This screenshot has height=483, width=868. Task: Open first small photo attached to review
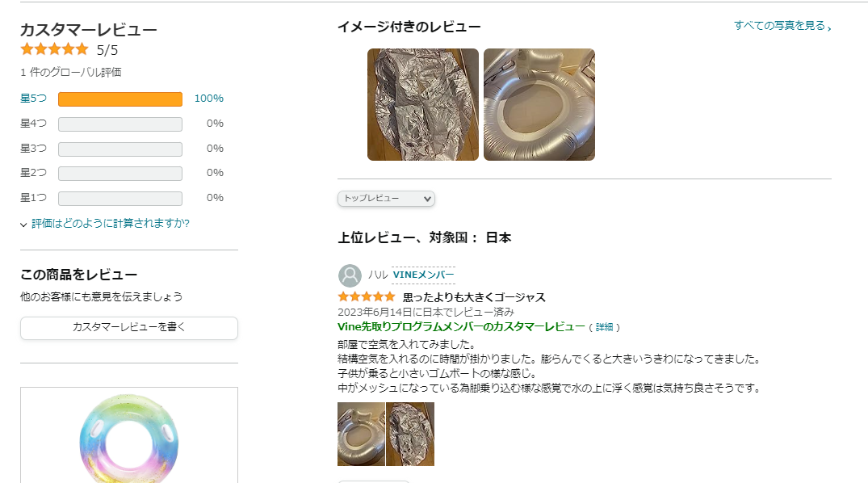tap(361, 434)
